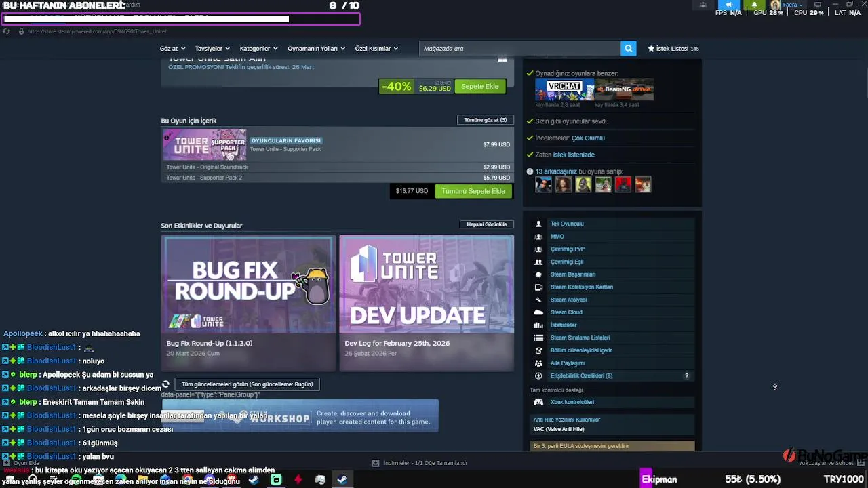Image resolution: width=868 pixels, height=488 pixels.
Task: Open İstek Listesi wishlist link
Action: pyautogui.click(x=673, y=49)
